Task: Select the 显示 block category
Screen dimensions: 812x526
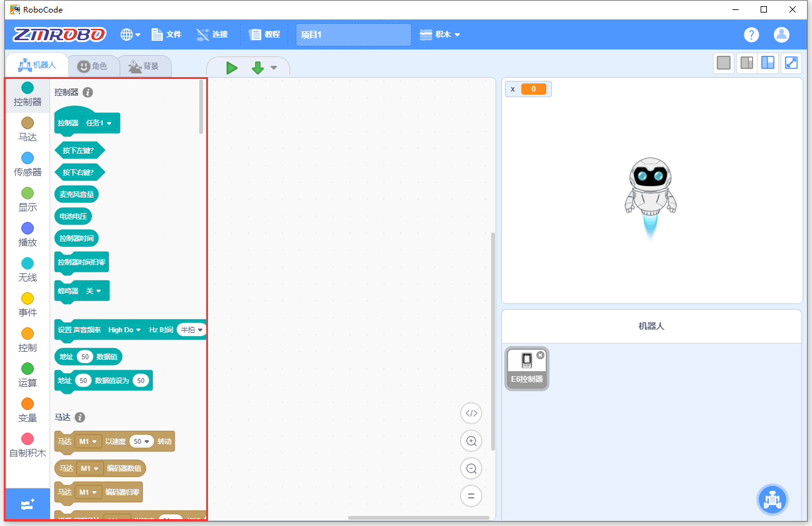Action: (28, 199)
